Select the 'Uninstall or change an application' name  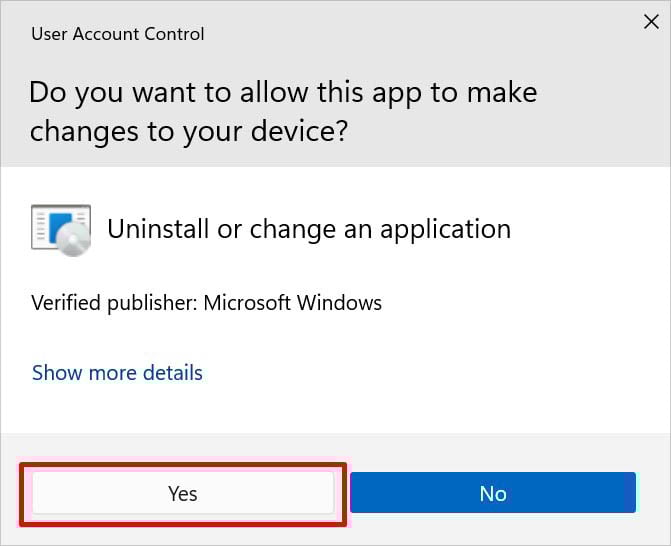pos(308,229)
